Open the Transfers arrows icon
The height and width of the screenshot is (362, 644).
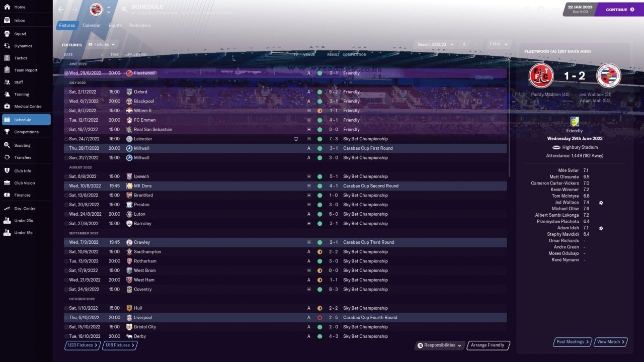[8, 157]
